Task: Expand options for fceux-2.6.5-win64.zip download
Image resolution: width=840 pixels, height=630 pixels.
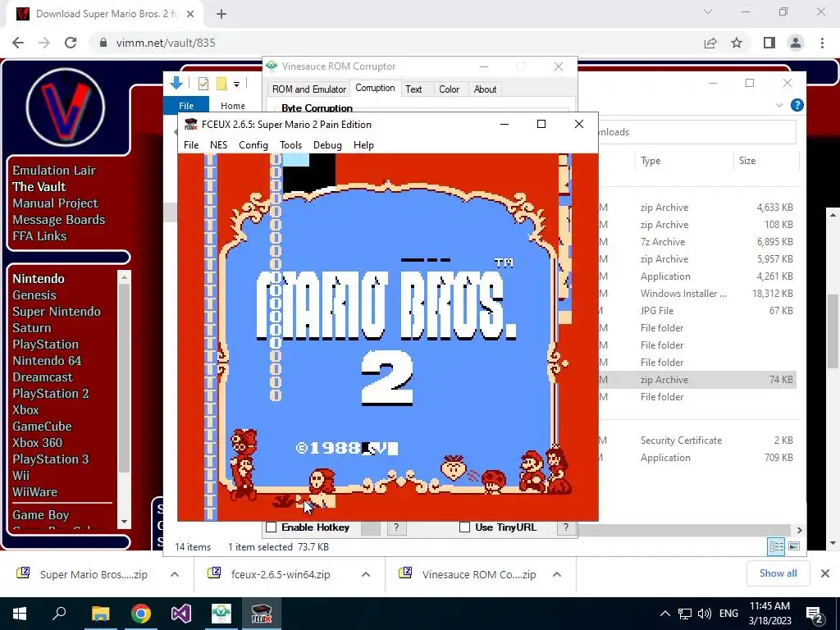Action: pos(366,574)
